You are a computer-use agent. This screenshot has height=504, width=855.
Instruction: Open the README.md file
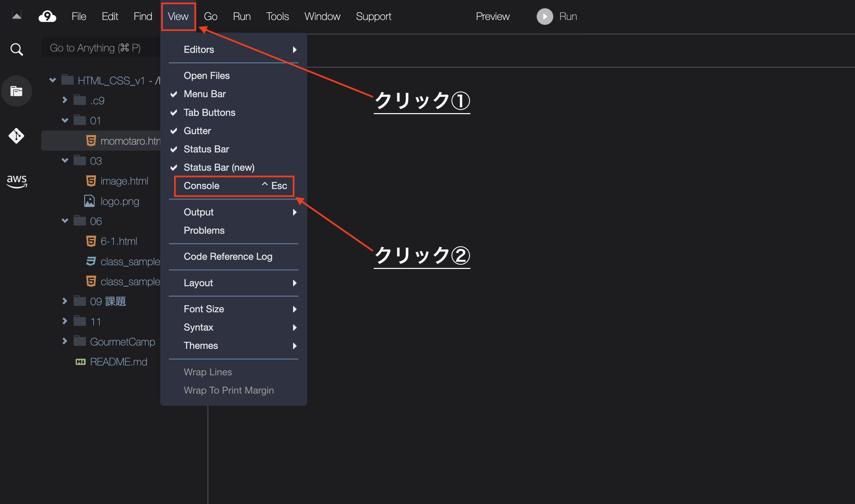point(118,362)
